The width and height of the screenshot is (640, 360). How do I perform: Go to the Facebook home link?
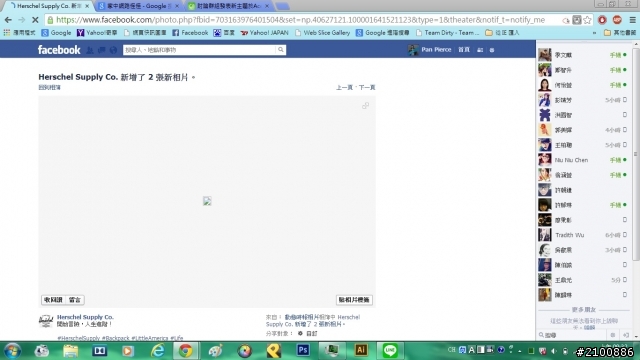tap(464, 50)
